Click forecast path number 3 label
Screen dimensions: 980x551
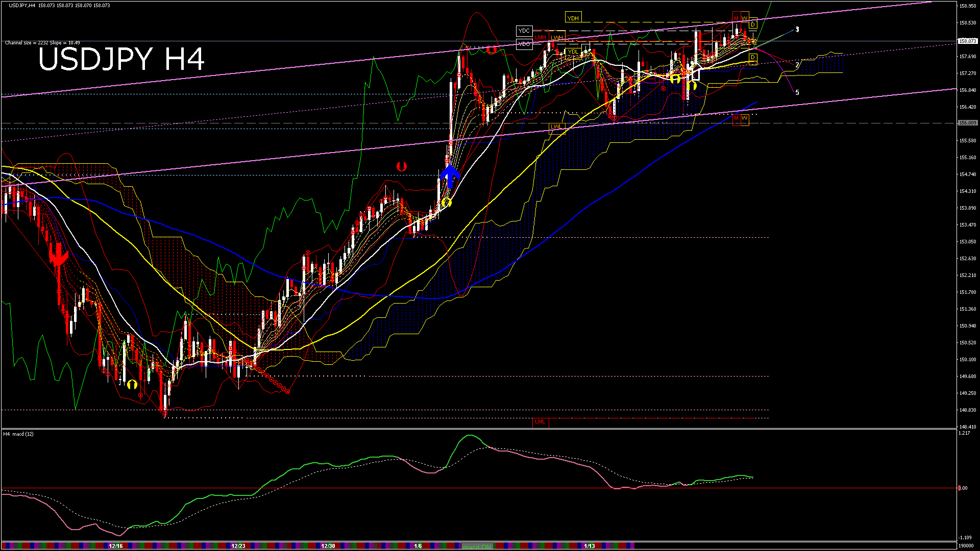pos(797,30)
